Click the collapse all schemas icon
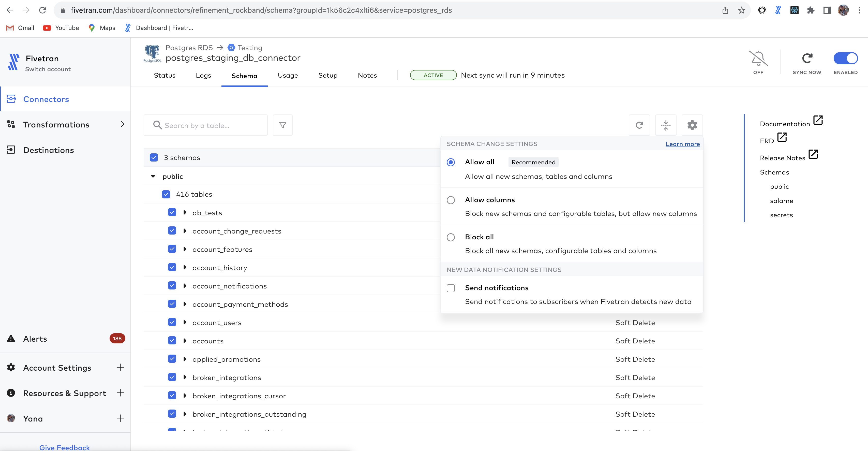This screenshot has width=868, height=451. coord(665,125)
